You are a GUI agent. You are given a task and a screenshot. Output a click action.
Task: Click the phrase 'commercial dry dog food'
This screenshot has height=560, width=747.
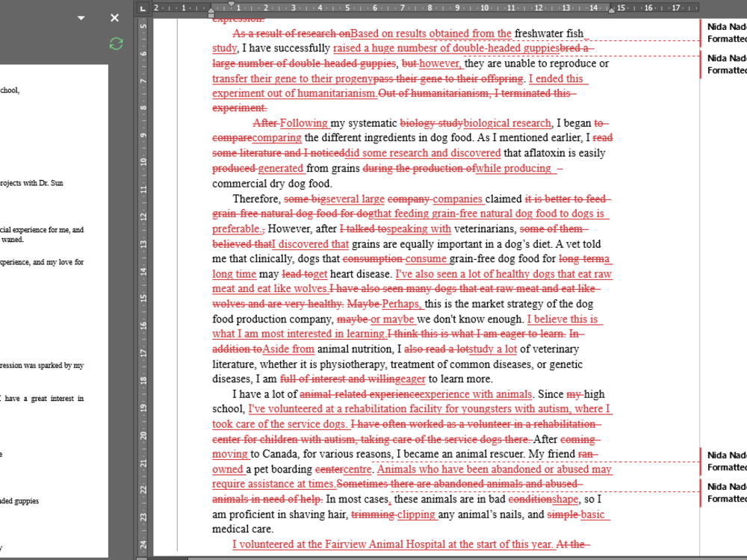(x=272, y=184)
